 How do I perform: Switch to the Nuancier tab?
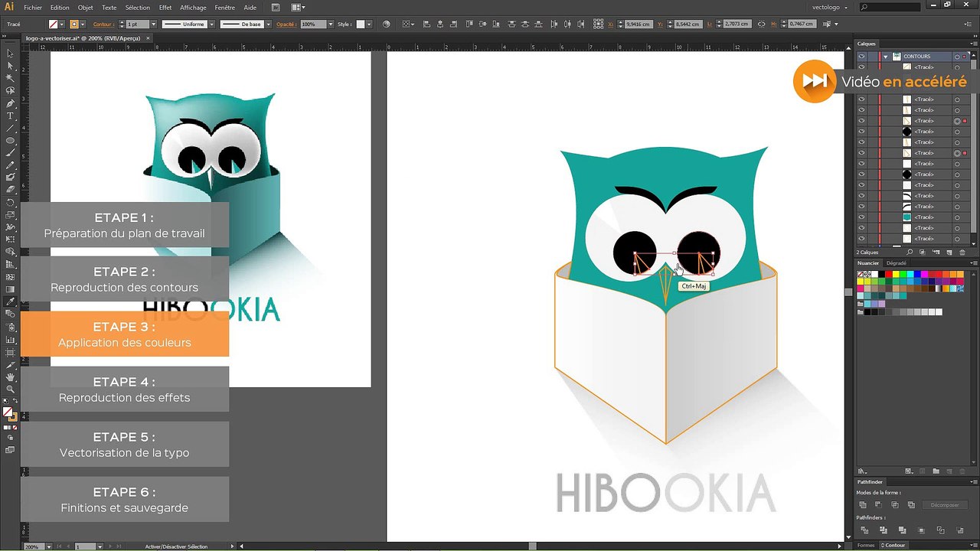pyautogui.click(x=868, y=262)
